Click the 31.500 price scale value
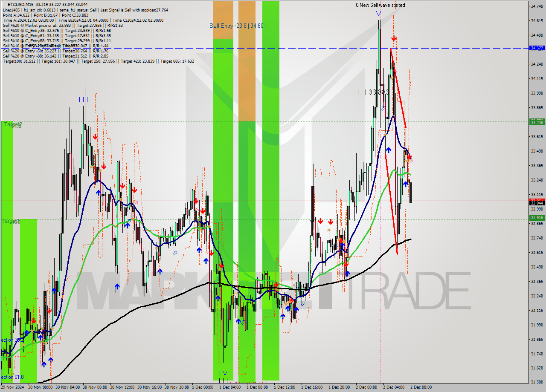Image resolution: width=546 pixels, height=392 pixels. (x=537, y=382)
